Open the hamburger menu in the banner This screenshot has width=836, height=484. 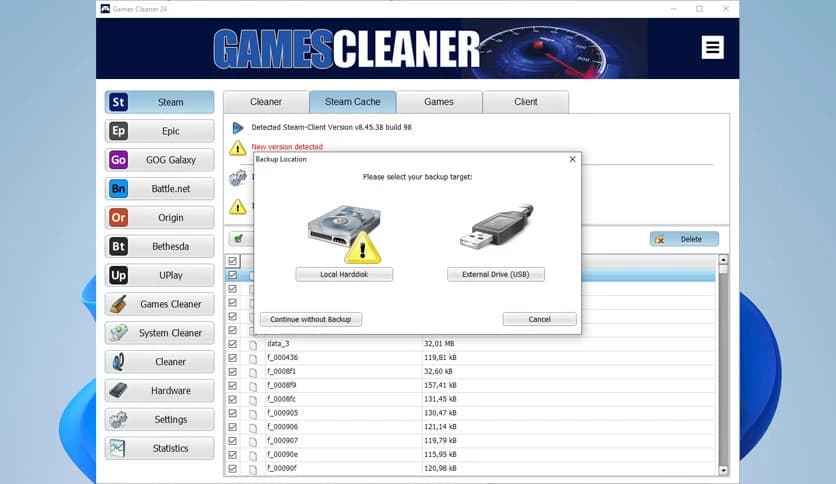pyautogui.click(x=712, y=47)
